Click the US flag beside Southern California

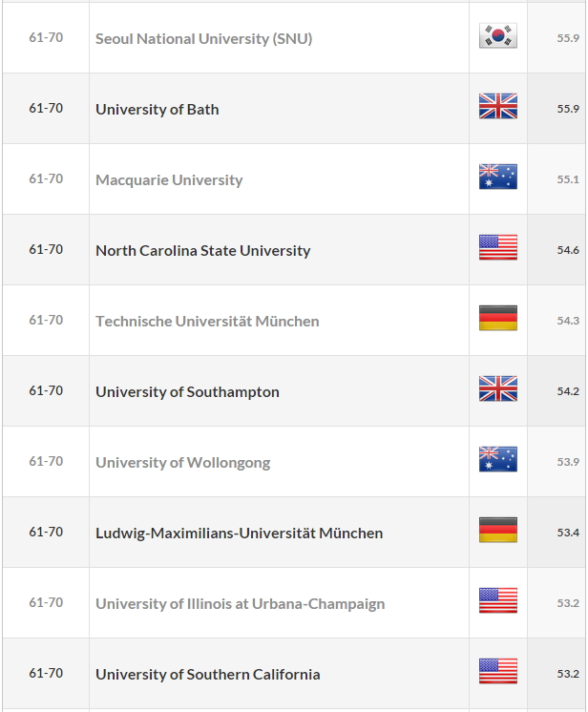click(x=498, y=671)
